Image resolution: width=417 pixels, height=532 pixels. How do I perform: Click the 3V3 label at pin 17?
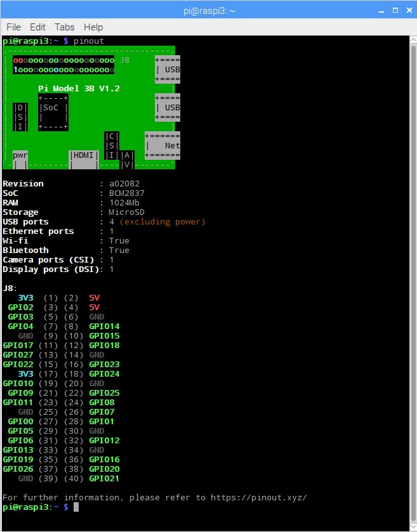[25, 374]
